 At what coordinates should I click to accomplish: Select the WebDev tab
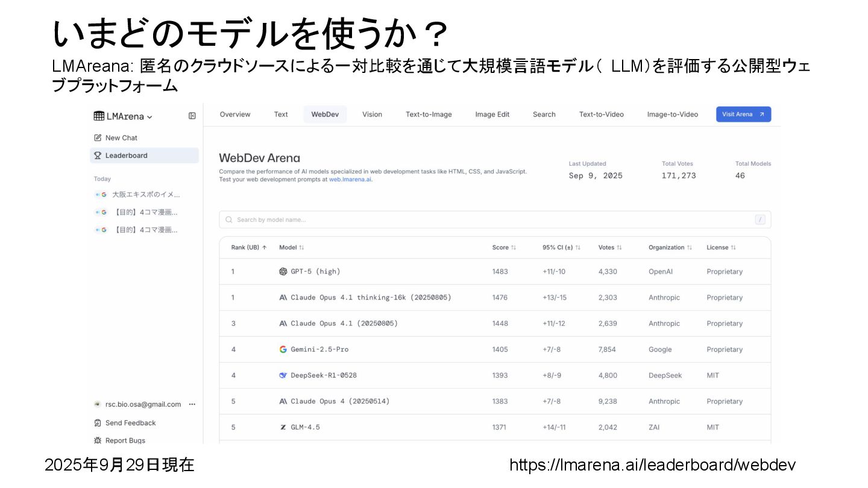click(x=325, y=114)
